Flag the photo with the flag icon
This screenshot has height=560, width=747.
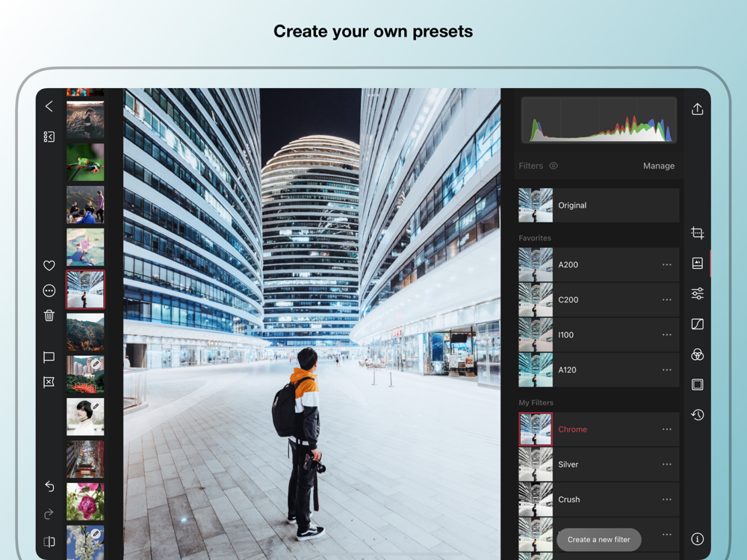[49, 357]
